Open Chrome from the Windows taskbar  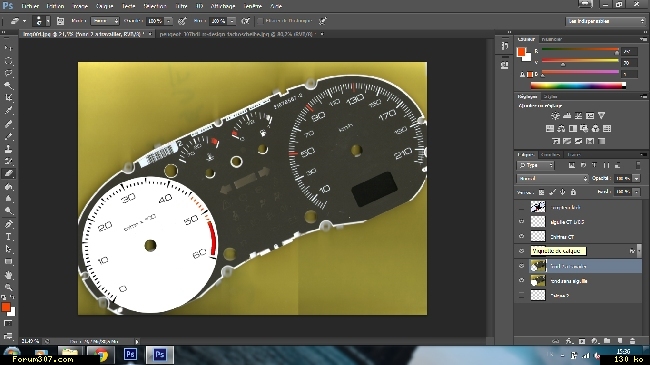click(x=100, y=355)
